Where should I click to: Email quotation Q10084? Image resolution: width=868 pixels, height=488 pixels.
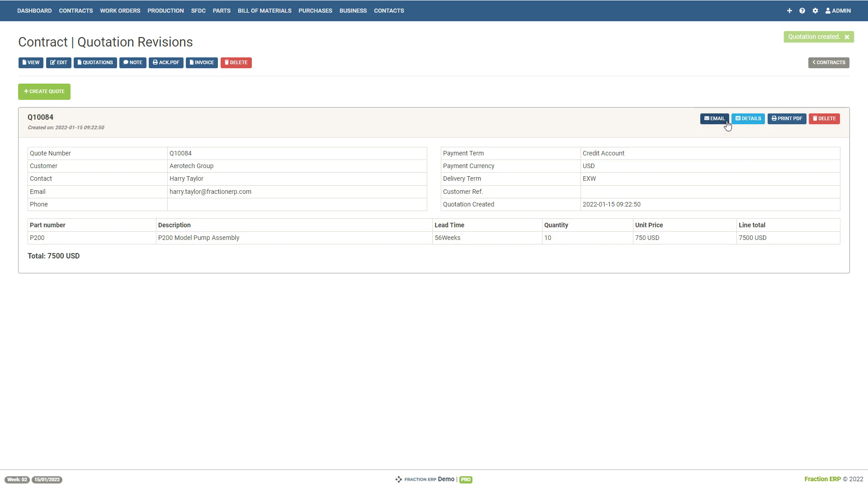[714, 118]
